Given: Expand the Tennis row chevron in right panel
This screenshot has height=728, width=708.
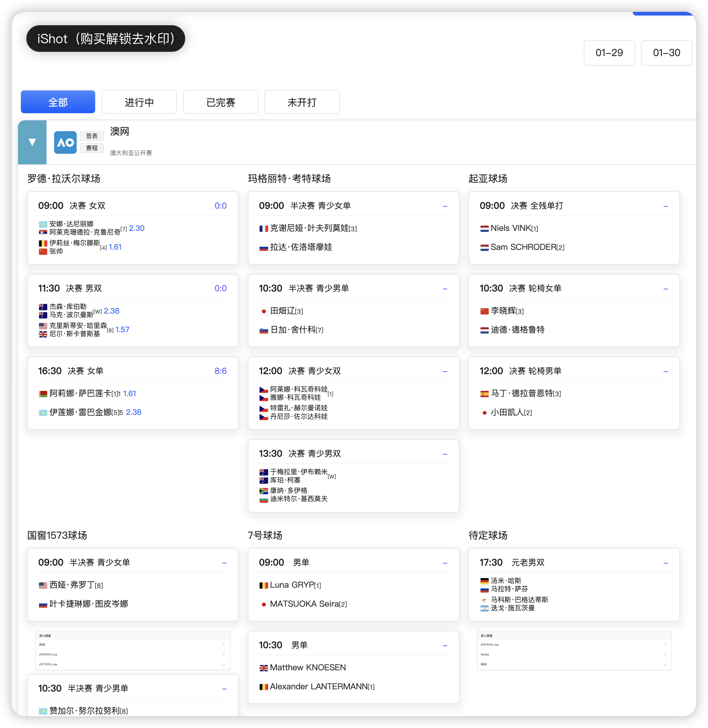Looking at the screenshot, I should pyautogui.click(x=665, y=654).
